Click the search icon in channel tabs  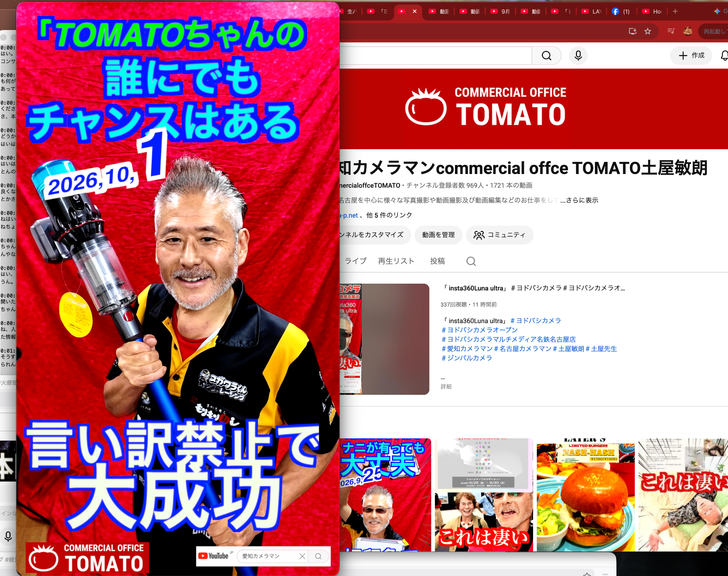coord(471,261)
